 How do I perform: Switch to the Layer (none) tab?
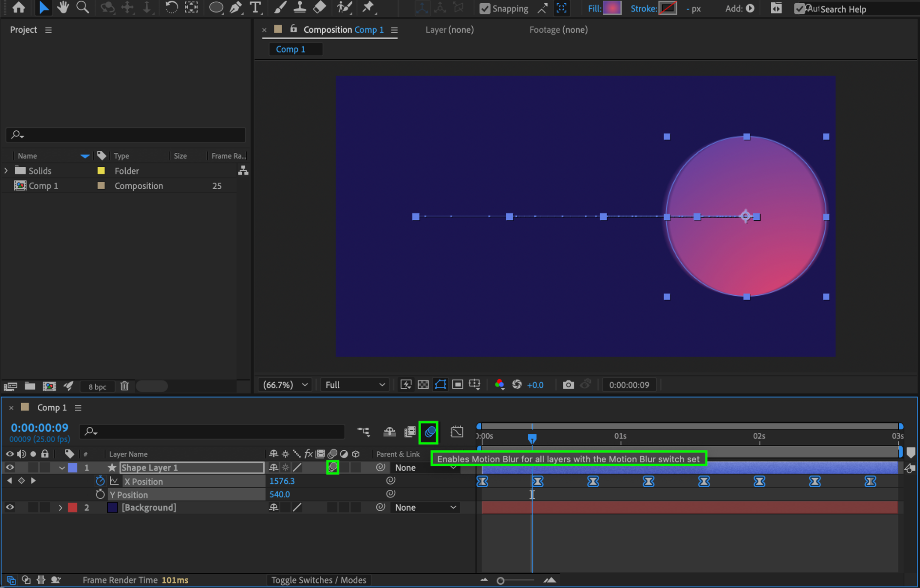tap(449, 29)
